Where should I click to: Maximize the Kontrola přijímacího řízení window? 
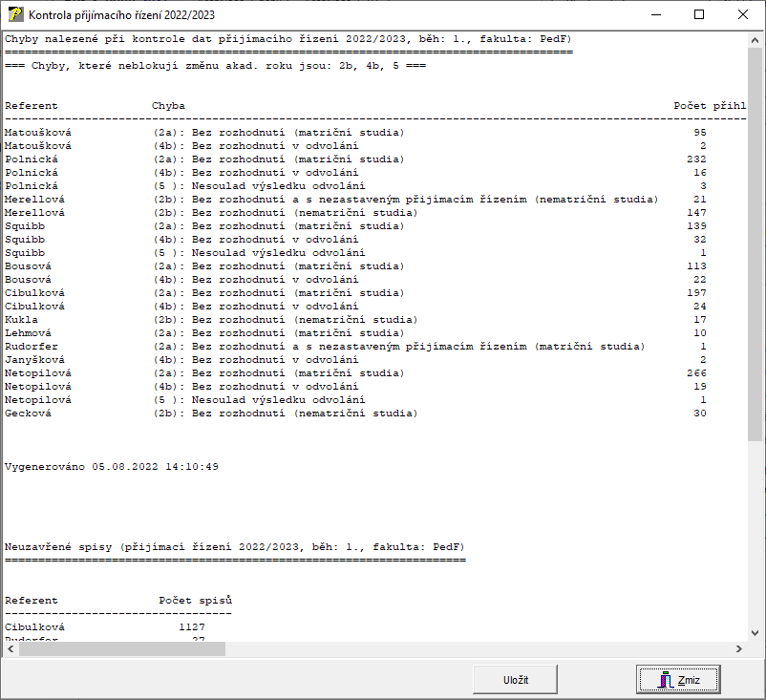699,15
